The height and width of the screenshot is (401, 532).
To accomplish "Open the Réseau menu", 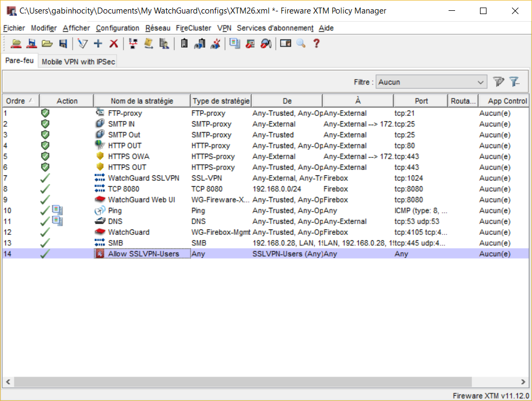I will 158,28.
